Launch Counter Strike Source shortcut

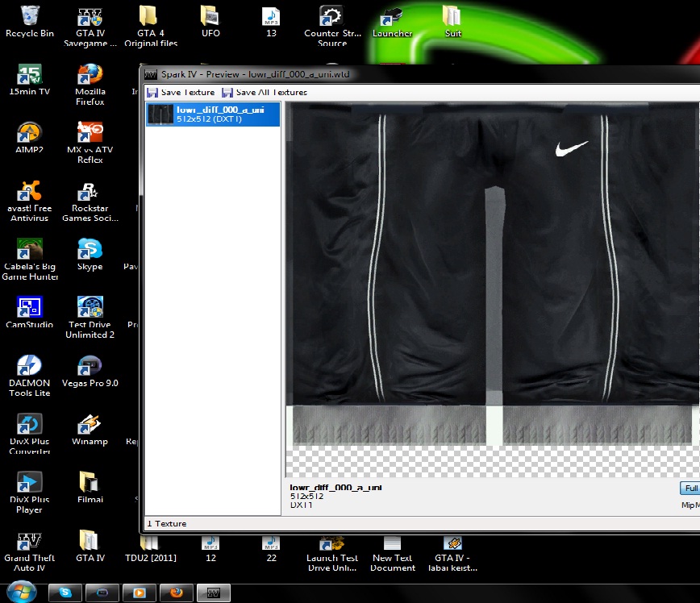tap(331, 27)
